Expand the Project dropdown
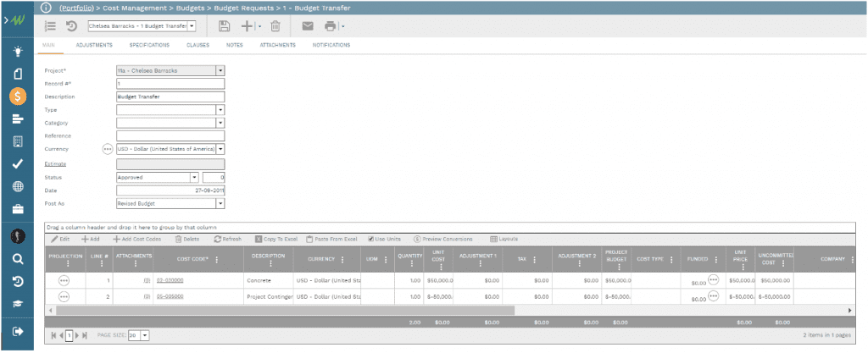The height and width of the screenshot is (353, 868). click(220, 71)
